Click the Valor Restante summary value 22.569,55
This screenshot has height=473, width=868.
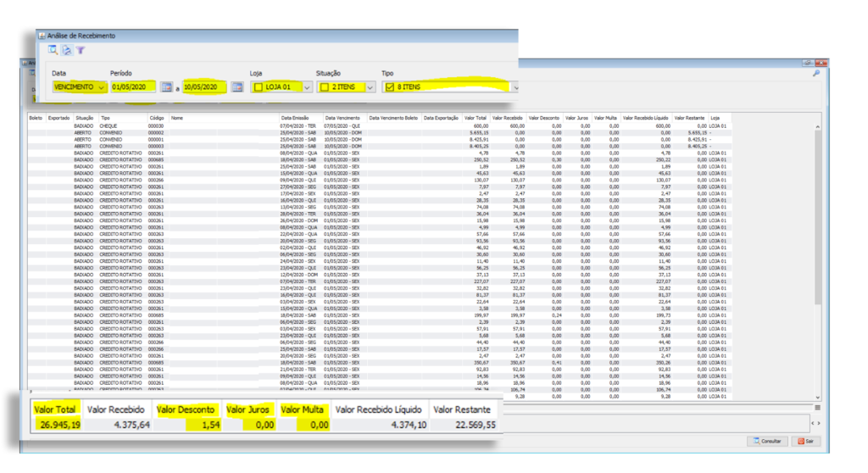[475, 425]
